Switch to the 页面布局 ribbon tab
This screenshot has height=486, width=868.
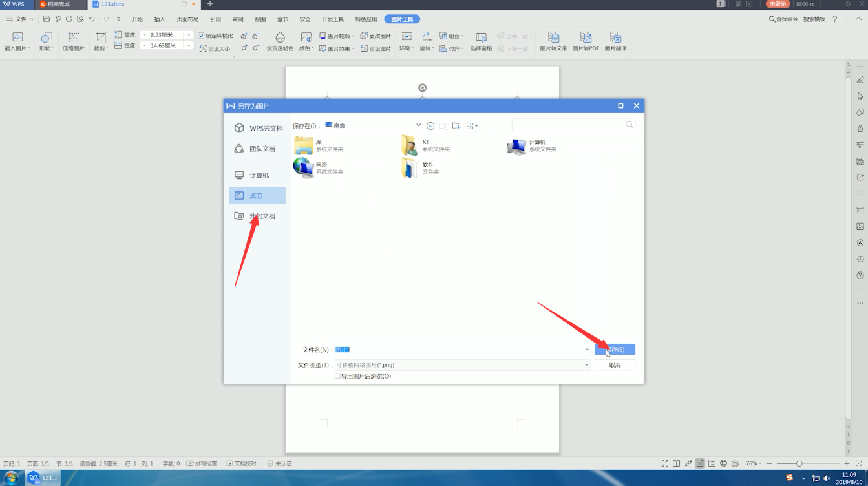point(187,19)
